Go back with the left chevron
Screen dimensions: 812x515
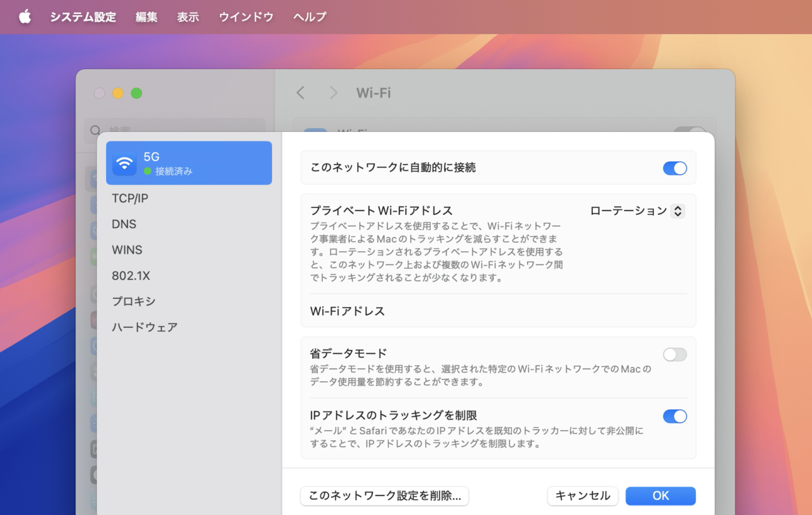301,93
